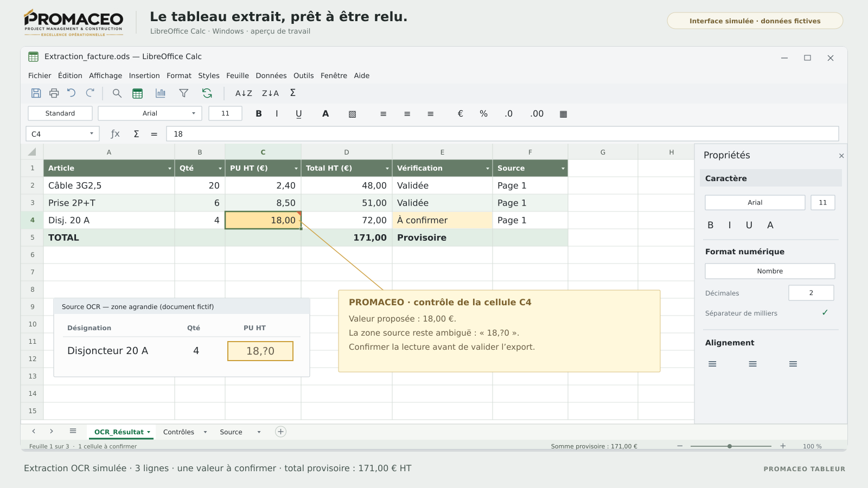Open the Fichier menu
This screenshot has height=488, width=868.
tap(40, 75)
